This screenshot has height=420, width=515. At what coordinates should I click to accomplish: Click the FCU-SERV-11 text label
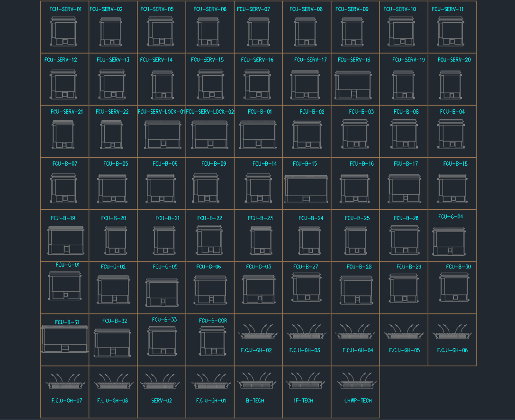[x=448, y=9]
